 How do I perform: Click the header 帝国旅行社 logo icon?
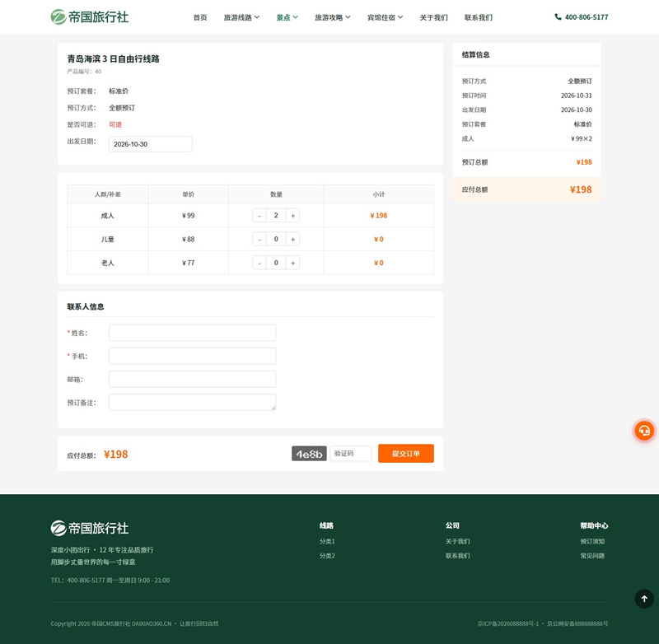click(58, 17)
